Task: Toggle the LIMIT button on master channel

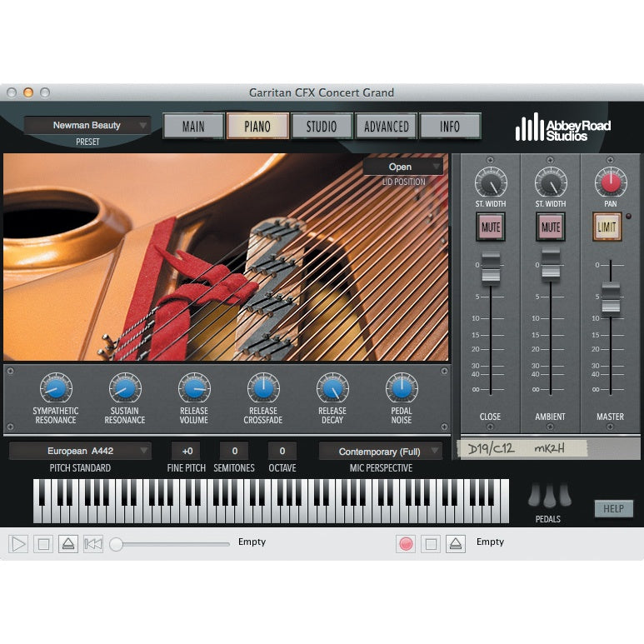Action: [x=607, y=227]
